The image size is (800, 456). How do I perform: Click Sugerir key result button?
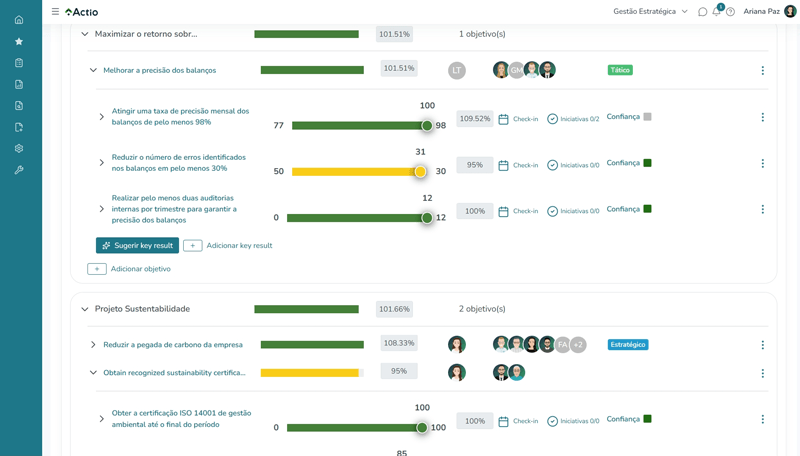pos(137,245)
